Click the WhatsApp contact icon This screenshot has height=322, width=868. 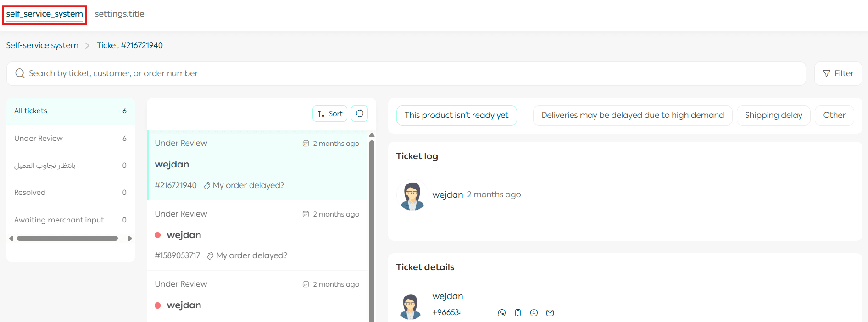click(x=501, y=313)
